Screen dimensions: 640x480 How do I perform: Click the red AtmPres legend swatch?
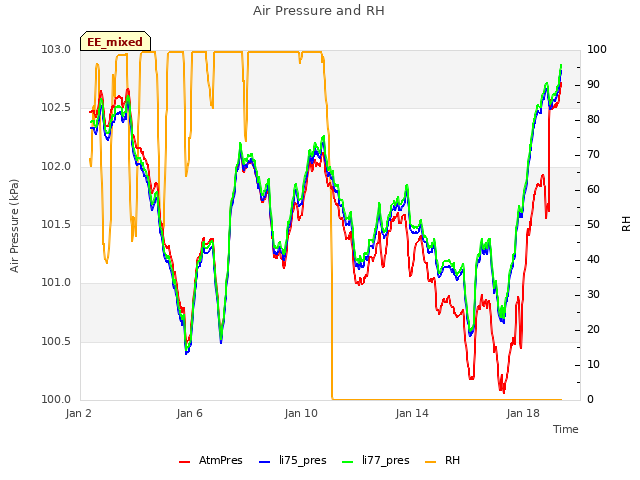coord(184,462)
